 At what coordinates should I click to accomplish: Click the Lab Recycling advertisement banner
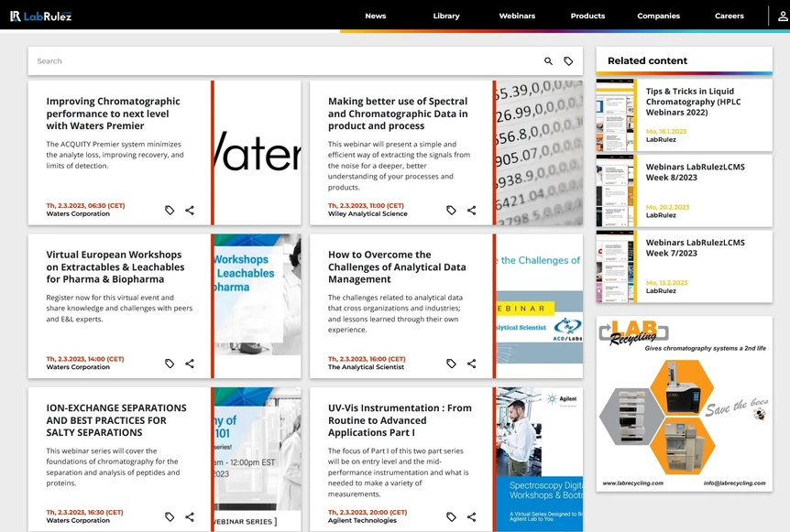pos(684,403)
